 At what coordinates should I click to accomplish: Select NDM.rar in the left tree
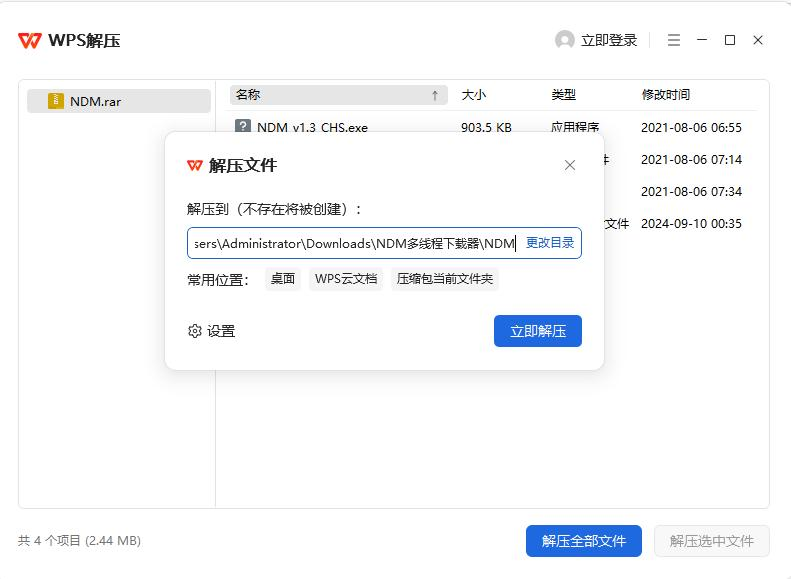119,101
